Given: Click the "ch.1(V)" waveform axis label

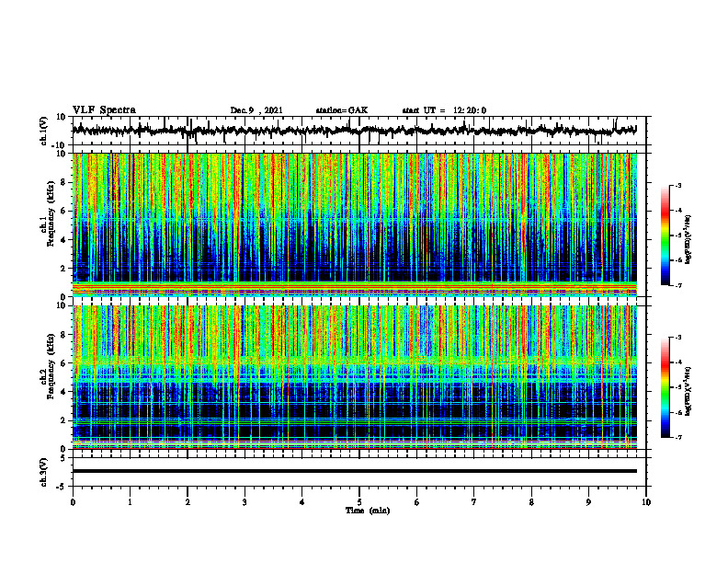Looking at the screenshot, I should tap(43, 130).
